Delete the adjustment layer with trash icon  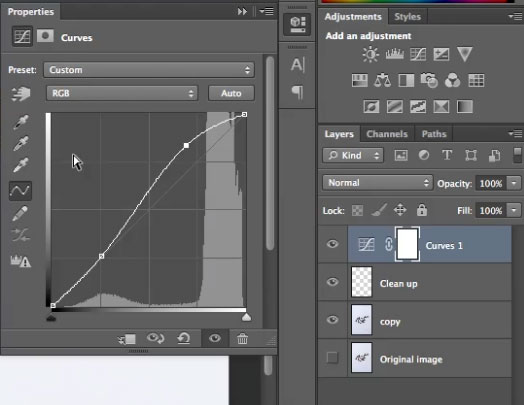[242, 339]
